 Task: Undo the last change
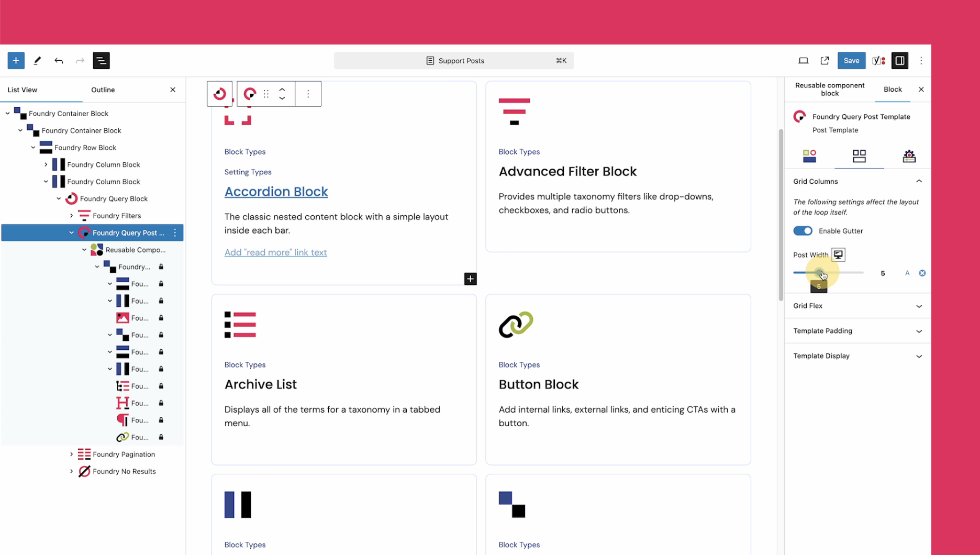click(59, 61)
